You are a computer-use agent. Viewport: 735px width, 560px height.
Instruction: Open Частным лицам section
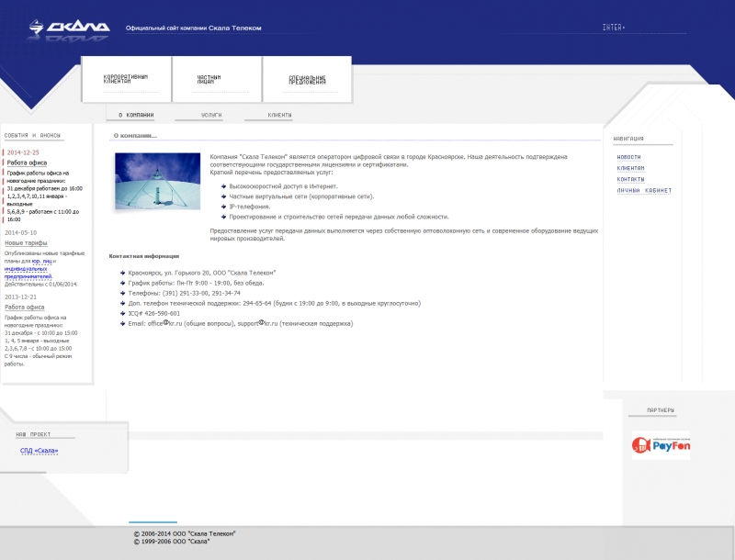click(x=209, y=79)
